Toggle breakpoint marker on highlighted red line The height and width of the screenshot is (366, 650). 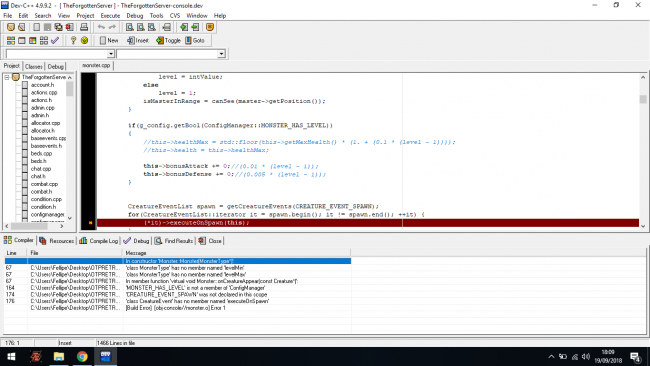click(x=90, y=223)
